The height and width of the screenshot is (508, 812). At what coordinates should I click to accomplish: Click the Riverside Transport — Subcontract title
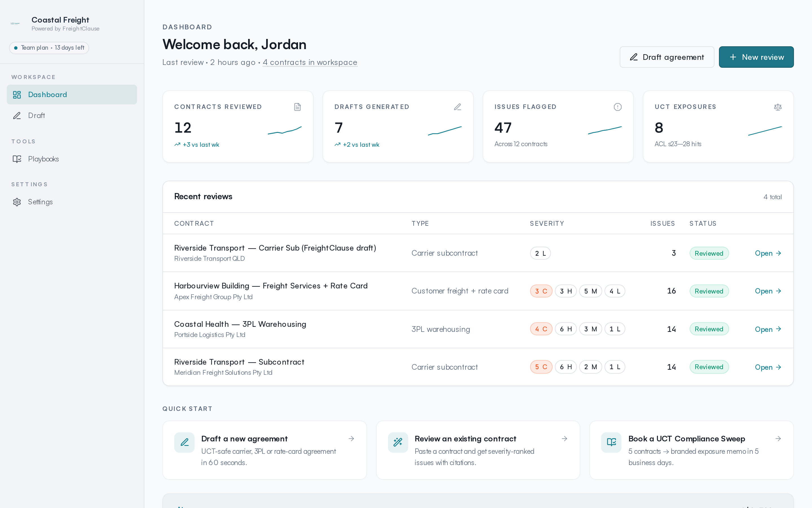[x=239, y=362]
